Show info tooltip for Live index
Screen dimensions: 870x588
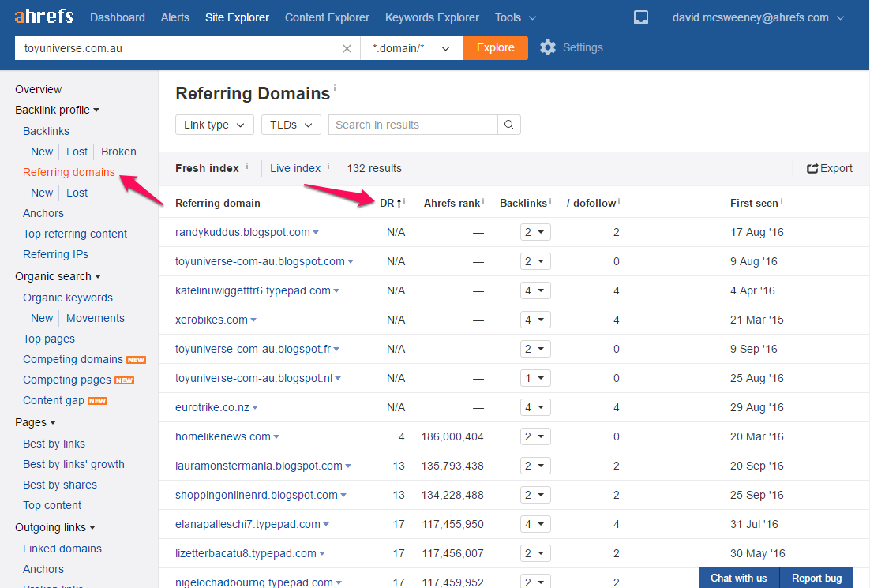[328, 165]
